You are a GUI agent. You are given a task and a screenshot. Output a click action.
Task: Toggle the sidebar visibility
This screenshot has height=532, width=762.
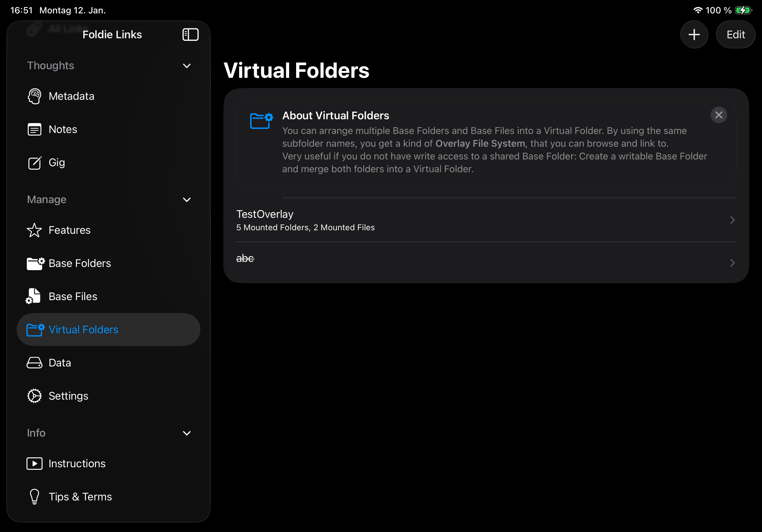[191, 34]
